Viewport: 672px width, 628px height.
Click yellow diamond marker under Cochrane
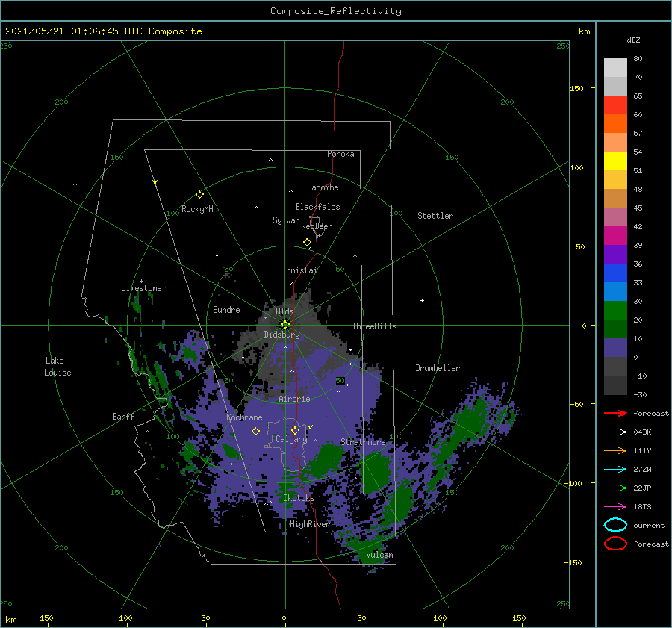pyautogui.click(x=255, y=432)
